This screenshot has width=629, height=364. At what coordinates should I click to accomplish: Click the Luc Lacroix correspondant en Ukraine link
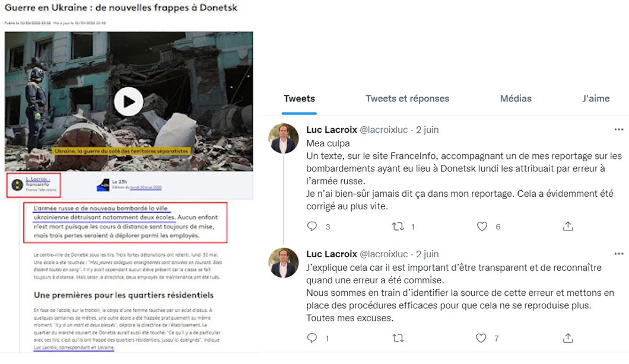click(74, 347)
